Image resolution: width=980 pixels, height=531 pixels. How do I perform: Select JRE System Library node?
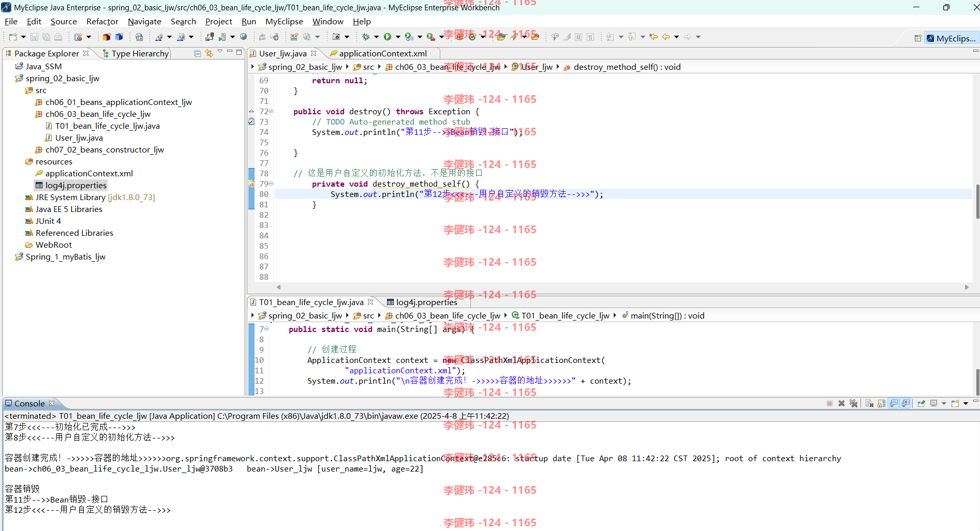click(90, 197)
